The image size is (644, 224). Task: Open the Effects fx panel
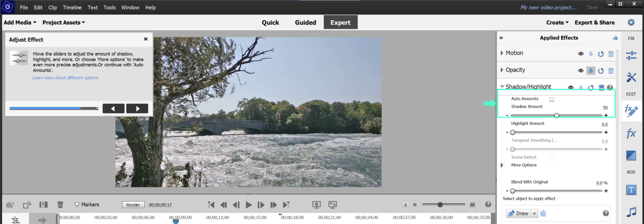point(631,133)
